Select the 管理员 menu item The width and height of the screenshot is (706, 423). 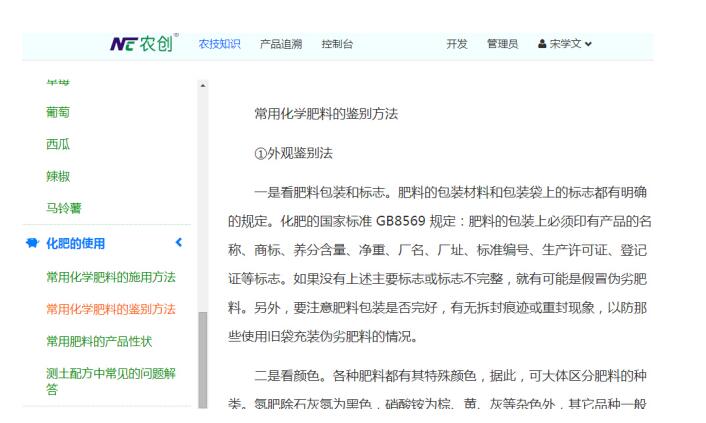pos(502,44)
